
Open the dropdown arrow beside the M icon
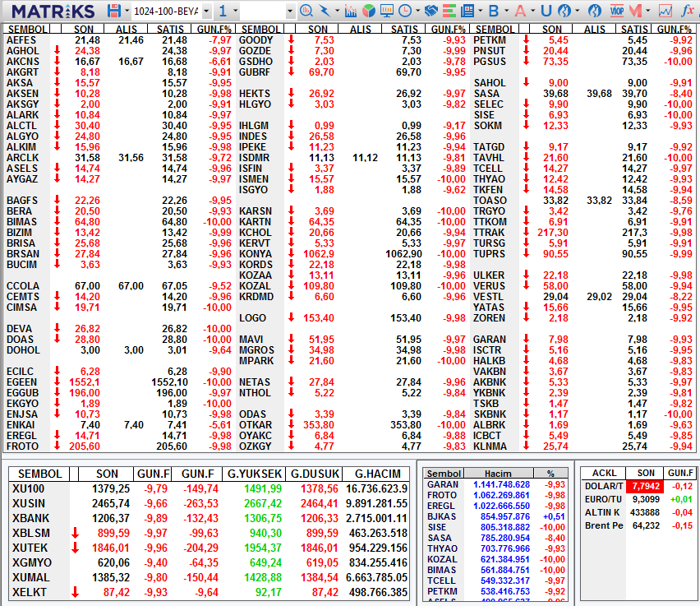pyautogui.click(x=647, y=9)
